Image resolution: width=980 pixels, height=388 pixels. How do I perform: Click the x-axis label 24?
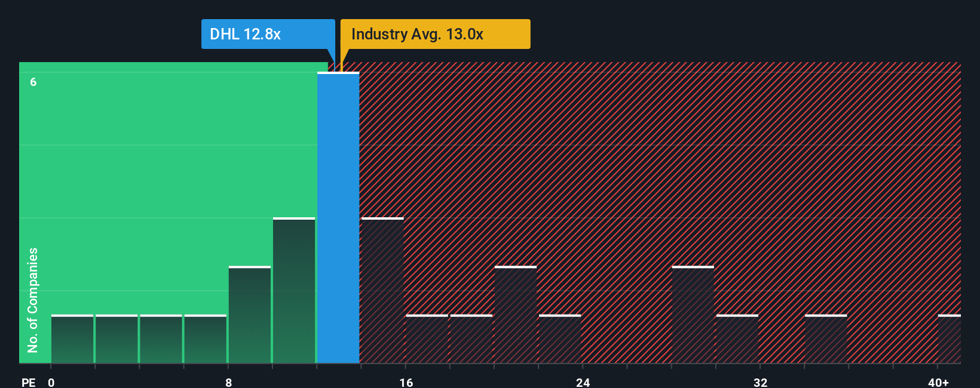pos(583,382)
